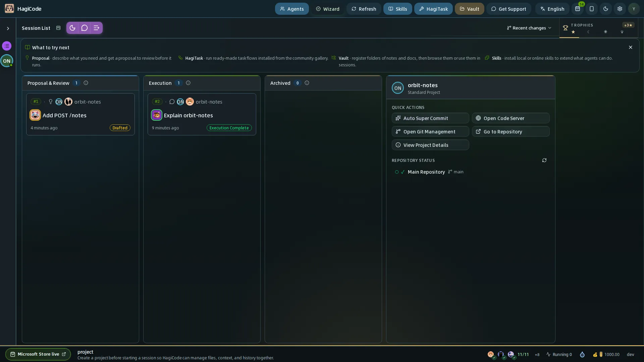
Task: Show info for Archived column
Action: 307,83
